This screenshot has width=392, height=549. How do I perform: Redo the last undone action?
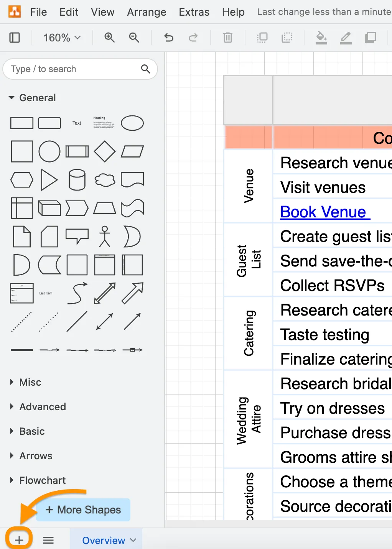click(x=194, y=38)
